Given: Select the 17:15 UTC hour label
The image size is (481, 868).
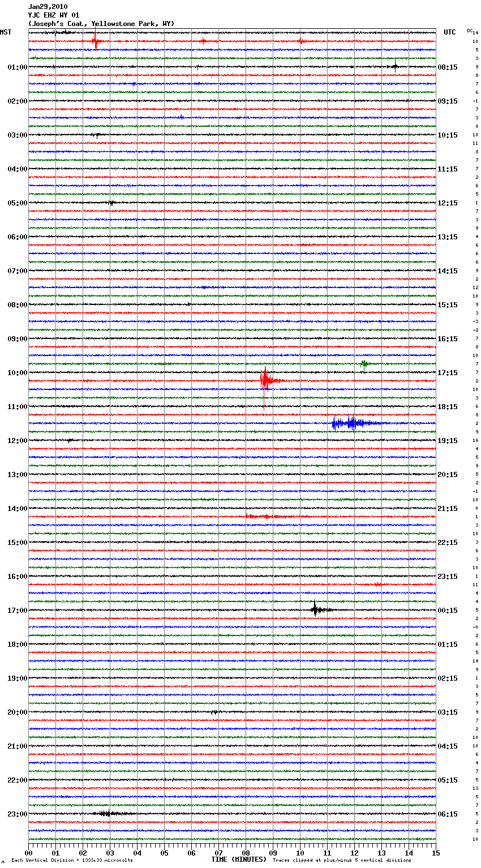Looking at the screenshot, I should 447,372.
